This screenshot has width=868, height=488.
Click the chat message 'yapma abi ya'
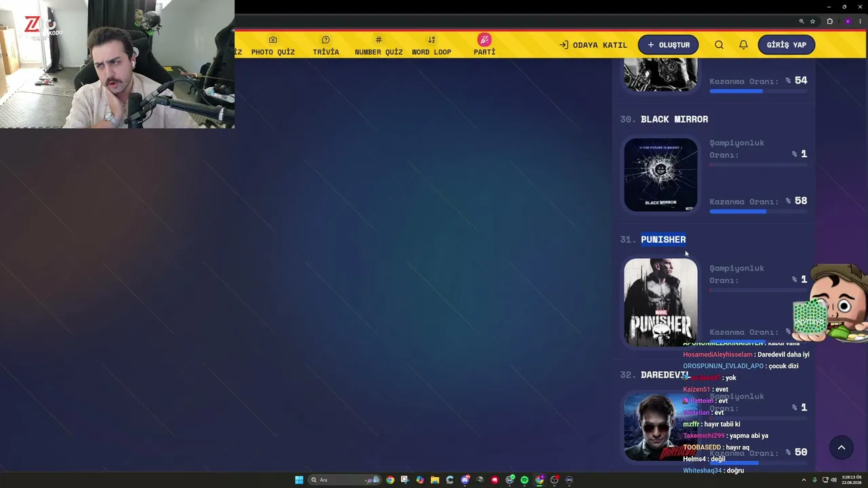pyautogui.click(x=749, y=436)
